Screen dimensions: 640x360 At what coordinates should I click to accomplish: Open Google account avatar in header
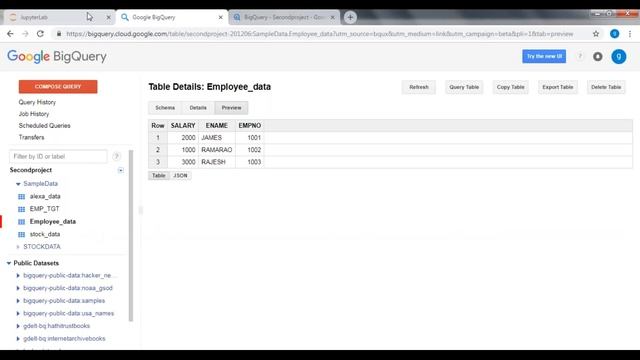pos(619,56)
